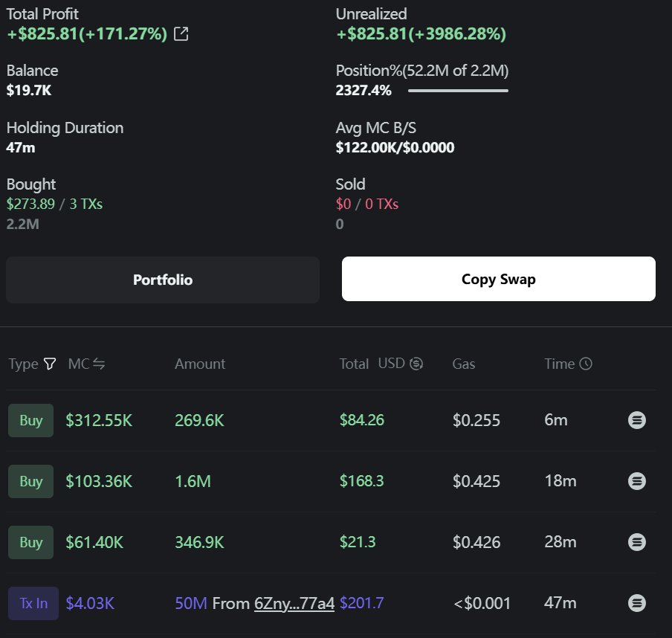This screenshot has height=638, width=672.
Task: Click the 6m time cell
Action: 556,420
